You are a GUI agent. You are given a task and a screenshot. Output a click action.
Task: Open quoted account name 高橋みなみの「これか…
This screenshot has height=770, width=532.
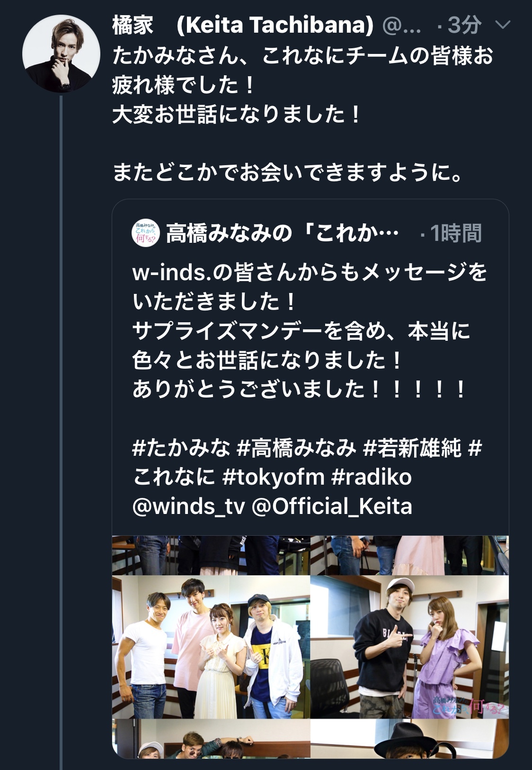(283, 233)
